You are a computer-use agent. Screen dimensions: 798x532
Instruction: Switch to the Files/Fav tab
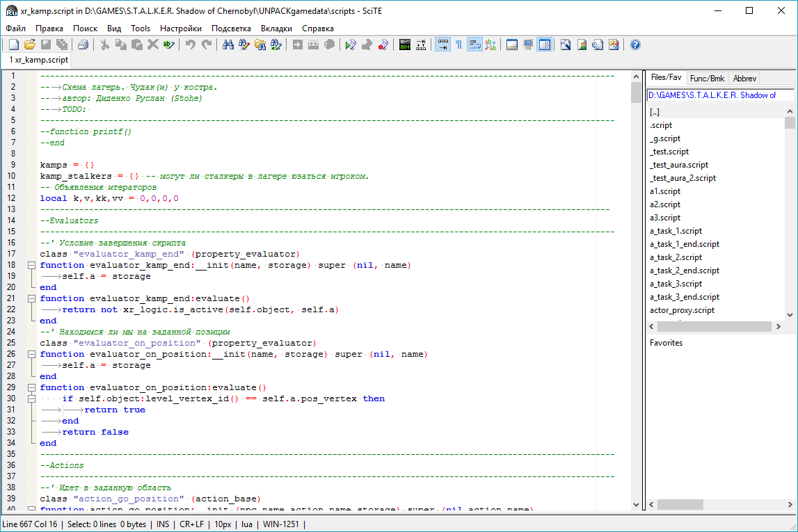tap(667, 77)
